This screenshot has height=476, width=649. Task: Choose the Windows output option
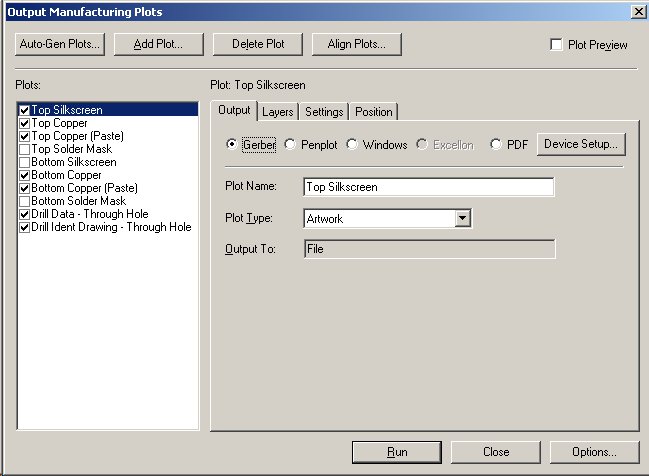pos(352,144)
